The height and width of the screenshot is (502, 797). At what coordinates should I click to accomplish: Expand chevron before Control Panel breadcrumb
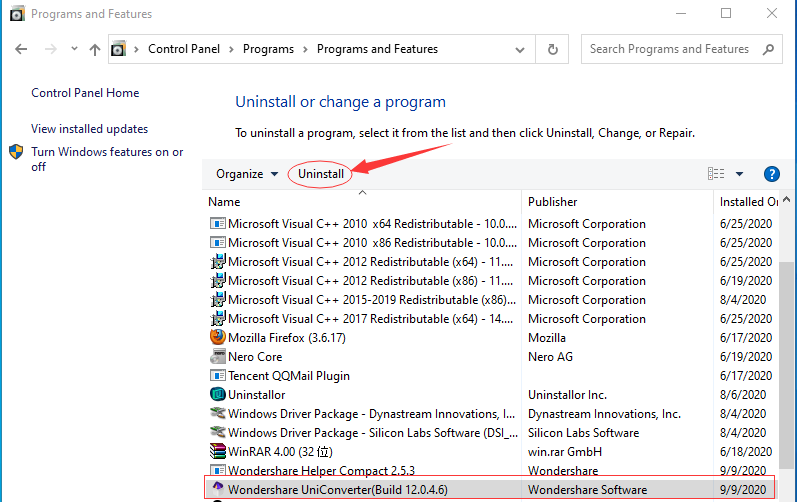tap(136, 49)
